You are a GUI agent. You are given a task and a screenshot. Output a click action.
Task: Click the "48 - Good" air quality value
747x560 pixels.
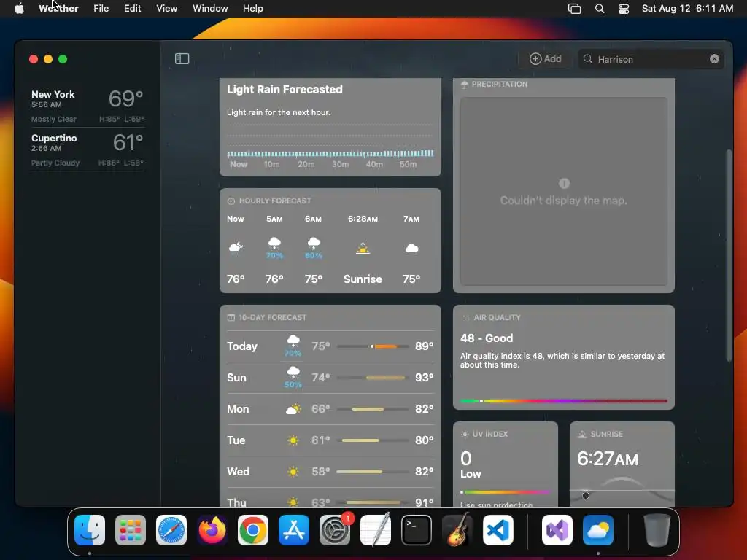pos(487,338)
